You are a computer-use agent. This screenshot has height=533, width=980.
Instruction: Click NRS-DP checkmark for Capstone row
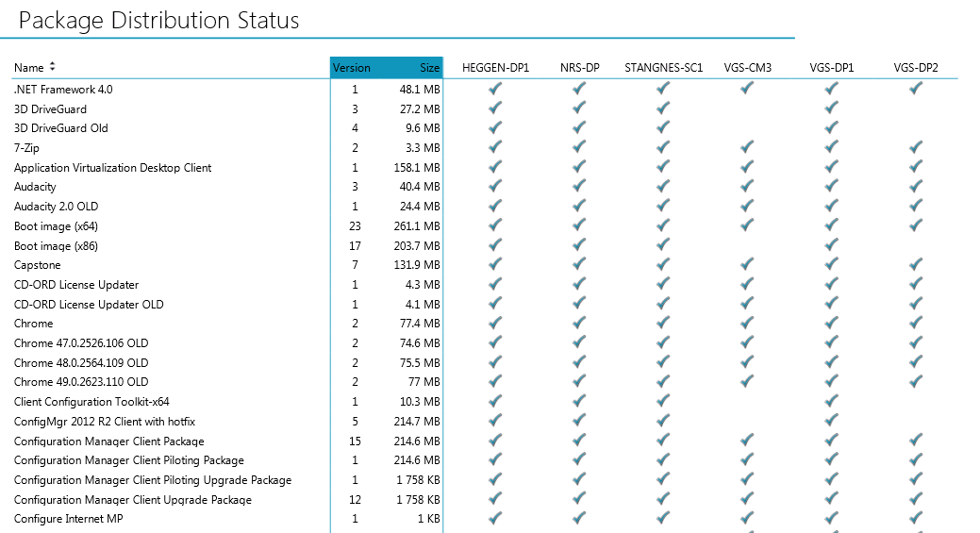click(579, 264)
